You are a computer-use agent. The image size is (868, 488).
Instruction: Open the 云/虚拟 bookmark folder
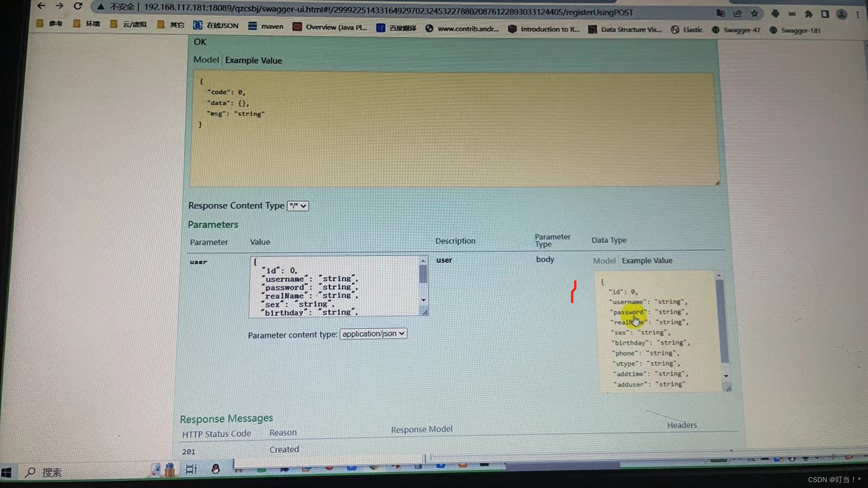pyautogui.click(x=129, y=24)
